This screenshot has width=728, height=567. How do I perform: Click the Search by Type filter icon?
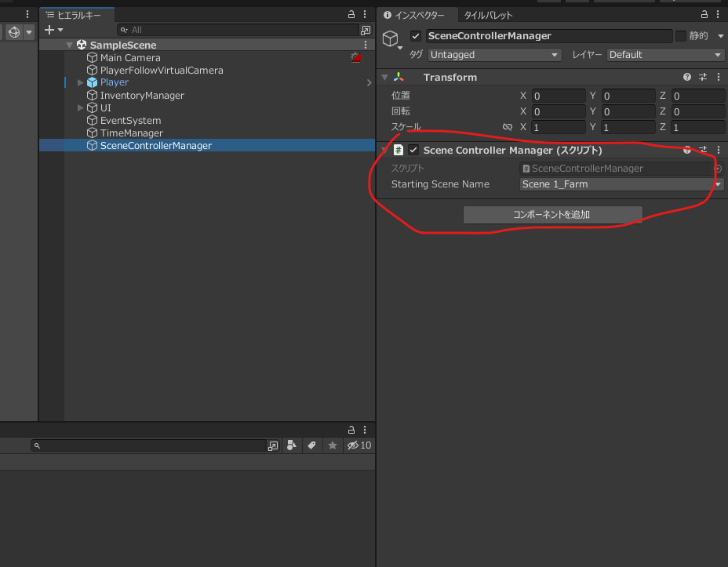point(292,445)
